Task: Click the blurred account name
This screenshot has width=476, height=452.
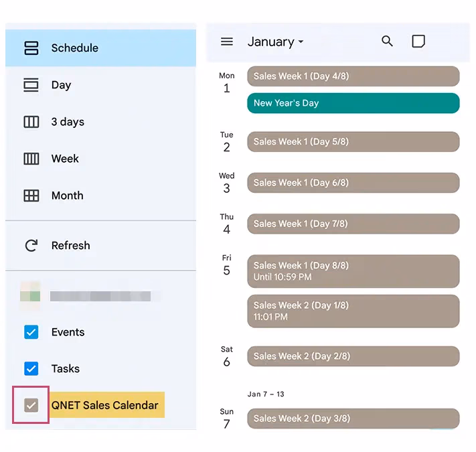Action: tap(100, 296)
